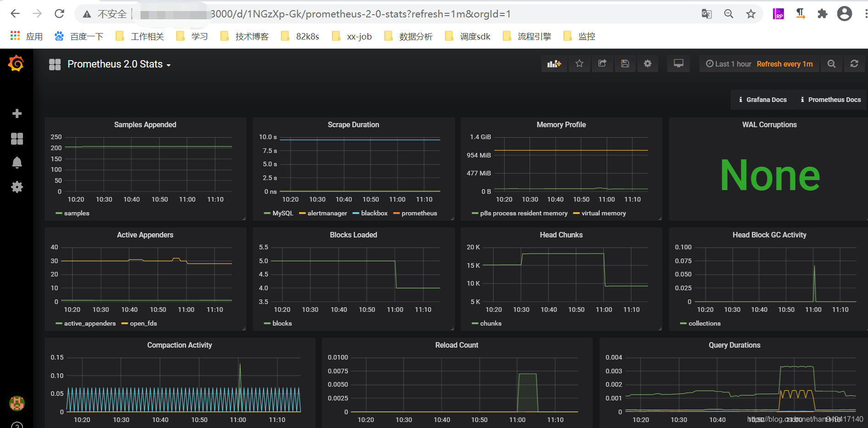868x428 pixels.
Task: Open the Apps shortcut in bookmarks bar
Action: coord(26,36)
